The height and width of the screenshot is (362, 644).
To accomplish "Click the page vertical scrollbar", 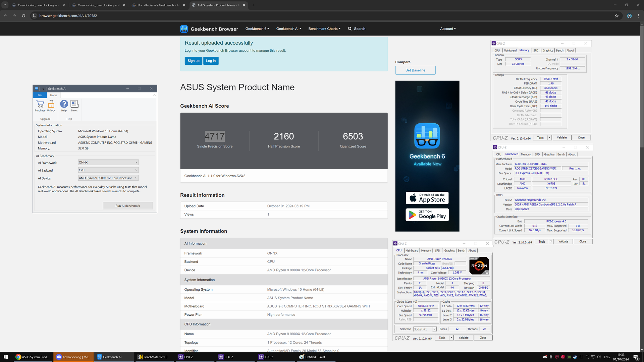I will (642, 87).
